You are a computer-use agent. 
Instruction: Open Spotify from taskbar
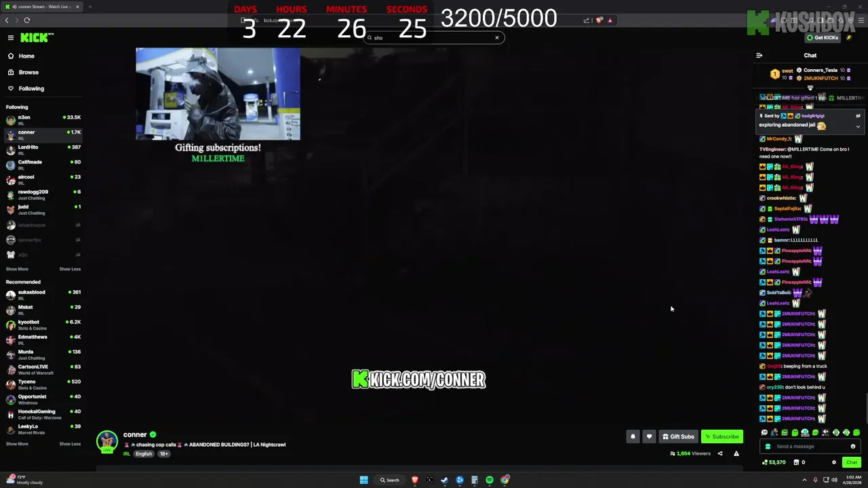pos(490,480)
